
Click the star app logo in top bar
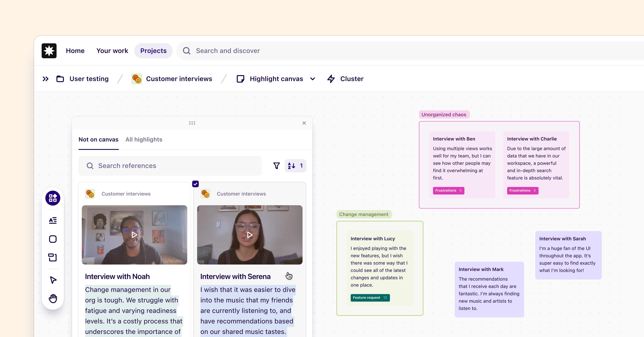point(49,51)
